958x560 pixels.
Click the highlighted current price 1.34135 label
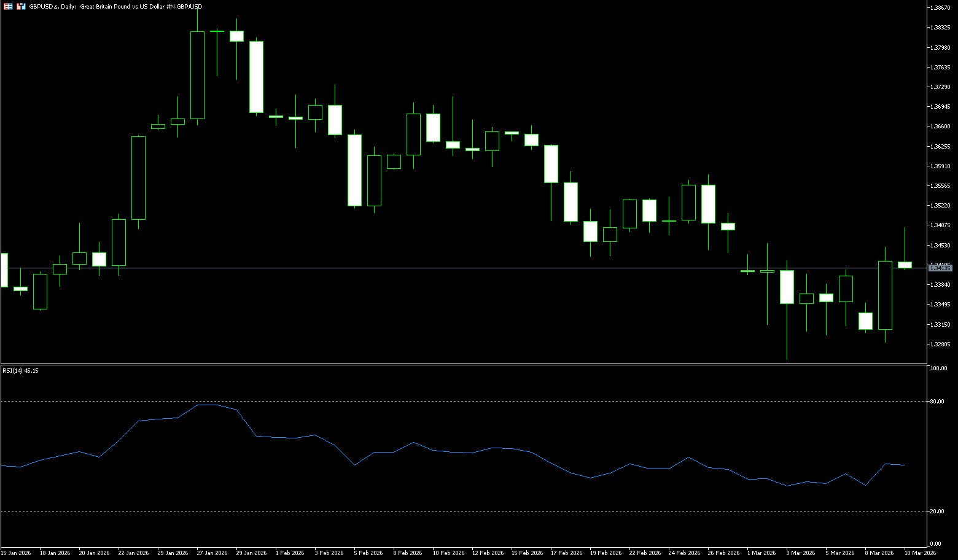click(940, 268)
